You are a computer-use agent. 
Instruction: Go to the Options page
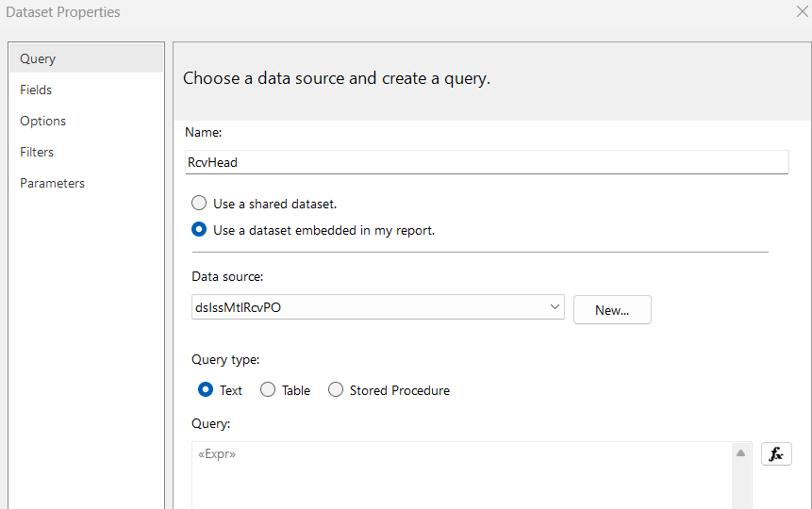(43, 121)
